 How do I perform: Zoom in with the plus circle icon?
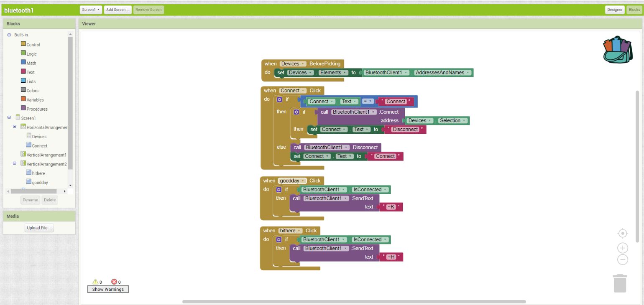(x=623, y=248)
